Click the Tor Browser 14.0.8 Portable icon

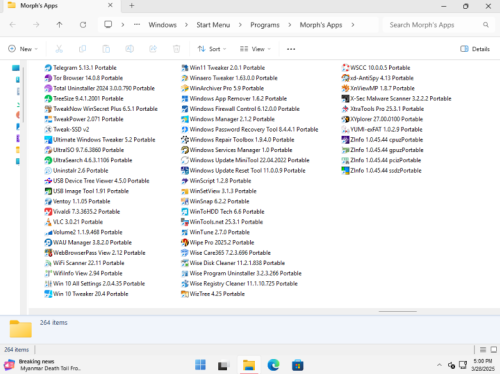[x=48, y=78]
